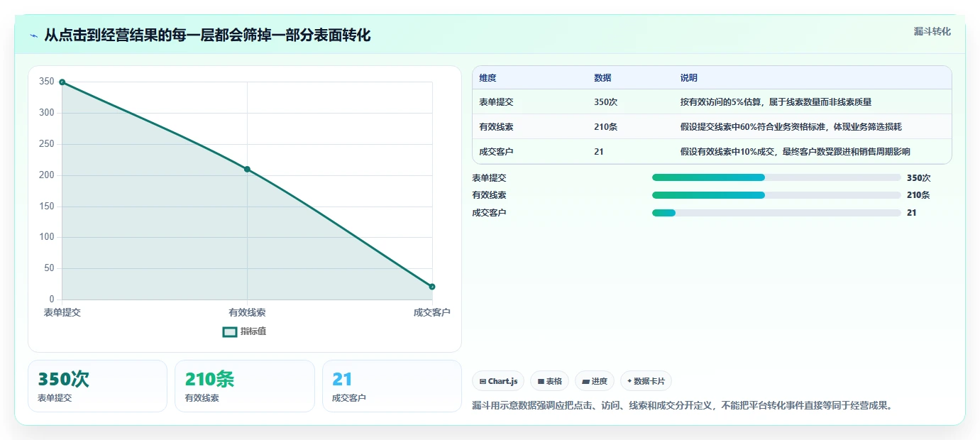Click description starting 假设提交线索中60%
Image resolution: width=980 pixels, height=440 pixels.
pos(791,127)
